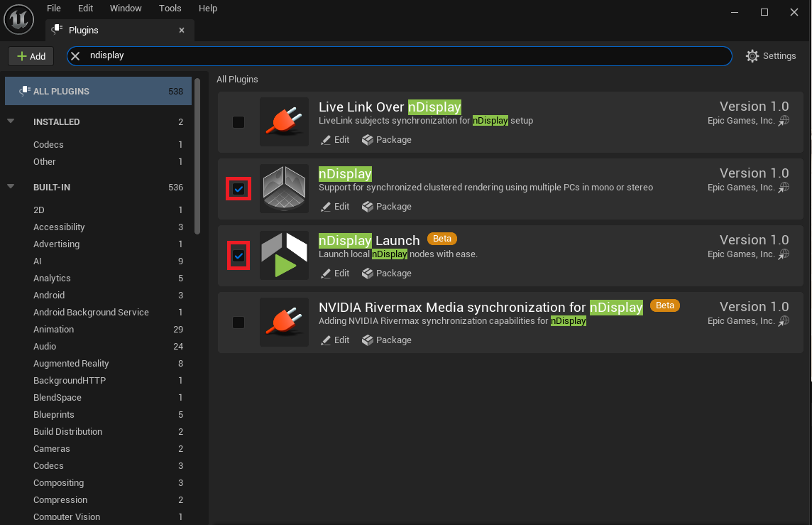Open the File menu
Viewport: 812px width, 525px height.
pos(54,9)
